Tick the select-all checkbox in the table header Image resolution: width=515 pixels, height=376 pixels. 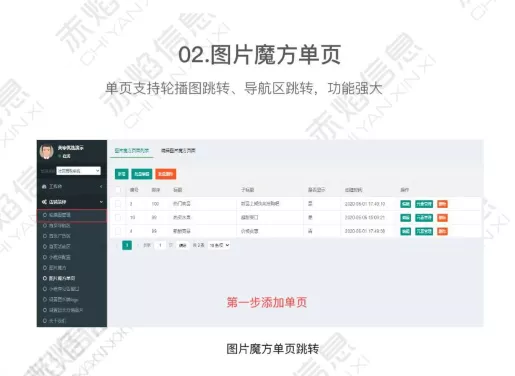[118, 190]
